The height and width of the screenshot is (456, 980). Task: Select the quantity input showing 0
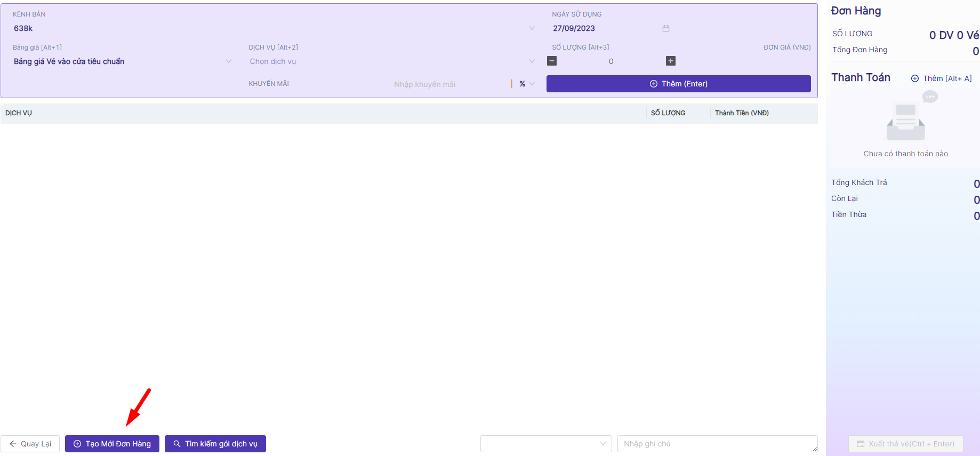(611, 61)
